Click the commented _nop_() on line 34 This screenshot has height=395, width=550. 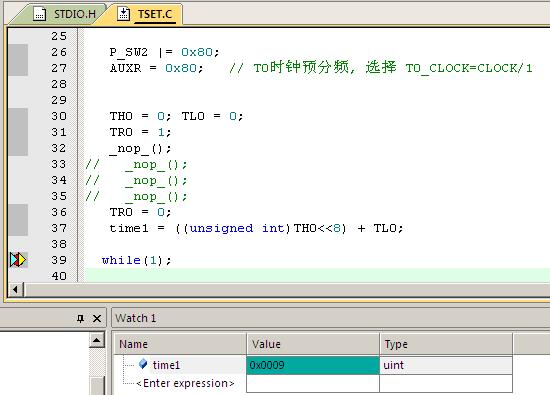coord(156,181)
